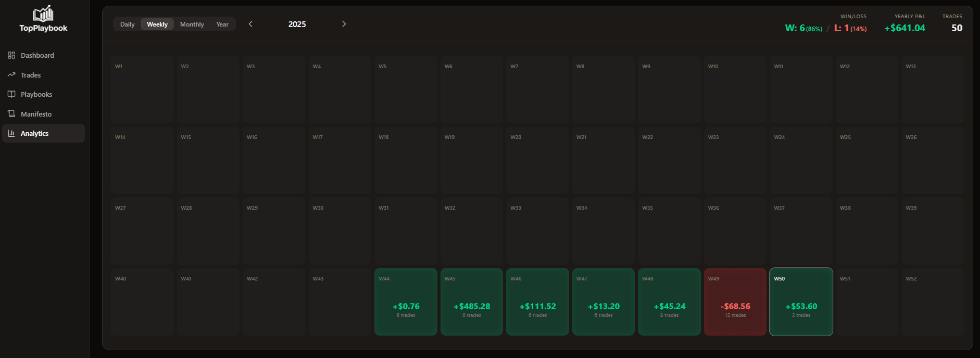Click the empty W40 week cell
The width and height of the screenshot is (980, 358).
coord(142,302)
